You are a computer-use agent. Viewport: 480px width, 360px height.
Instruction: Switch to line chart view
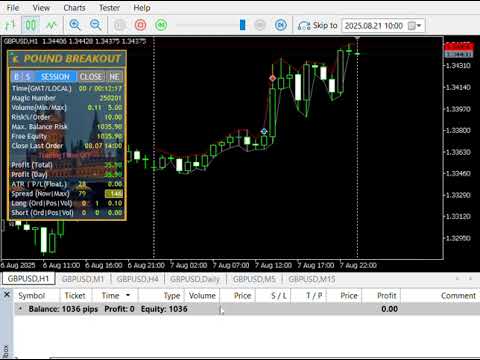[x=51, y=25]
